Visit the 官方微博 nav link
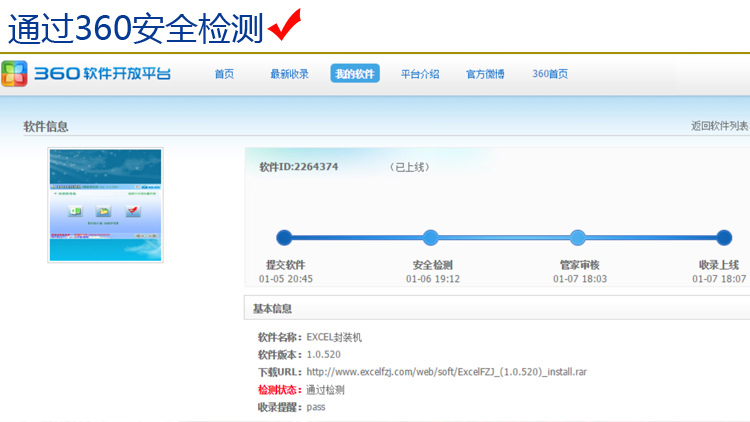 [485, 74]
